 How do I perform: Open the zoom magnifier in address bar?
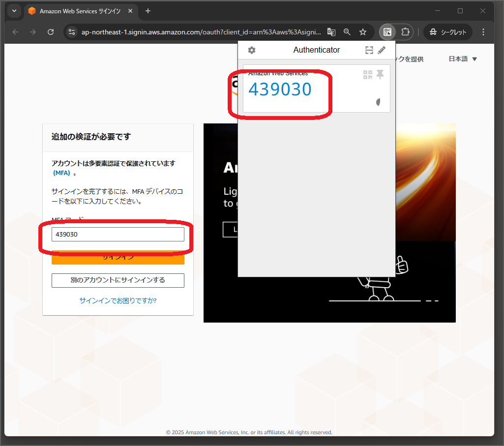pyautogui.click(x=347, y=32)
